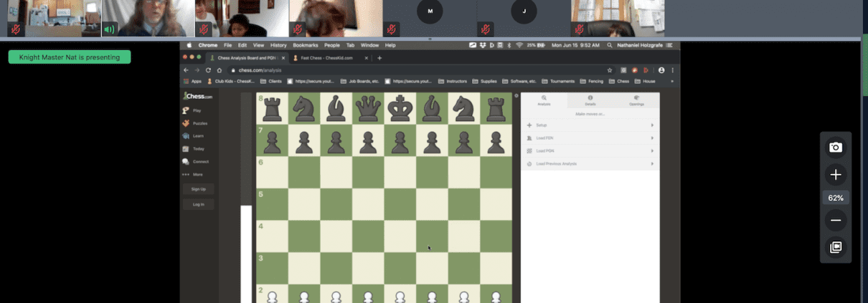Click the Knight Master Nat is presenting banner
Screen dimensions: 868x303
click(x=70, y=57)
